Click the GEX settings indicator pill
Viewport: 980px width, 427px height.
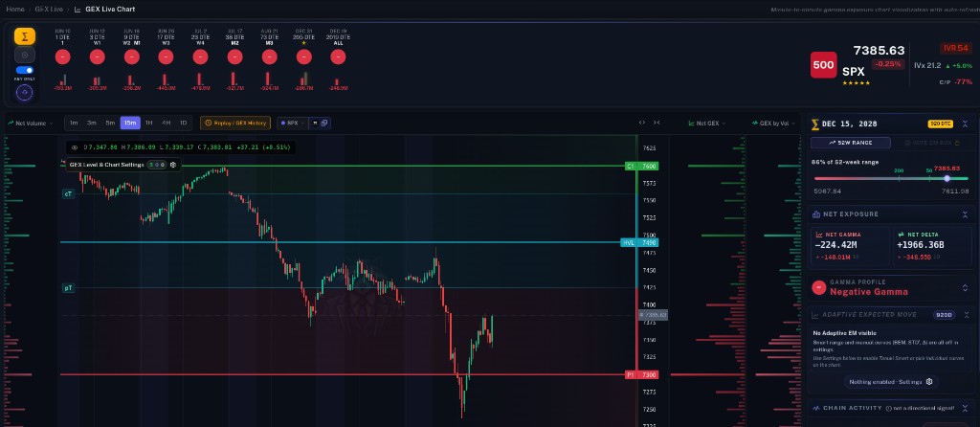point(156,165)
